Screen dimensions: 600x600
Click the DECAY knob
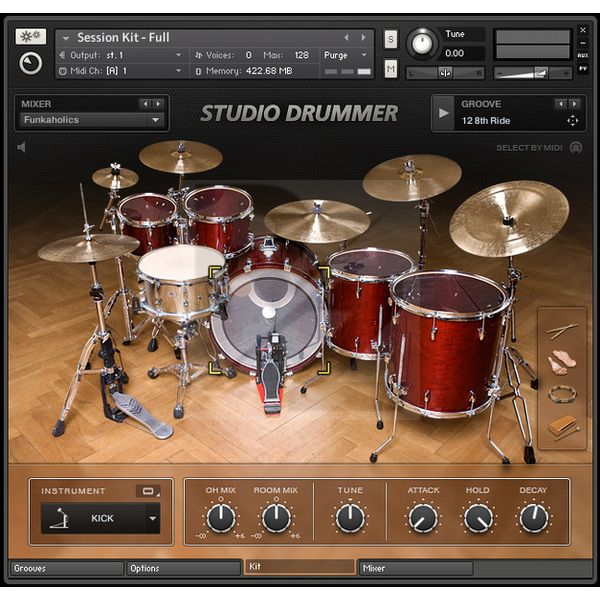tap(533, 518)
